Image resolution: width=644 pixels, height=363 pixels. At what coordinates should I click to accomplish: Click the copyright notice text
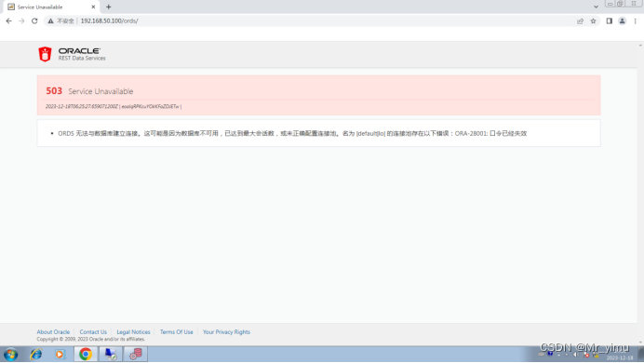91,339
